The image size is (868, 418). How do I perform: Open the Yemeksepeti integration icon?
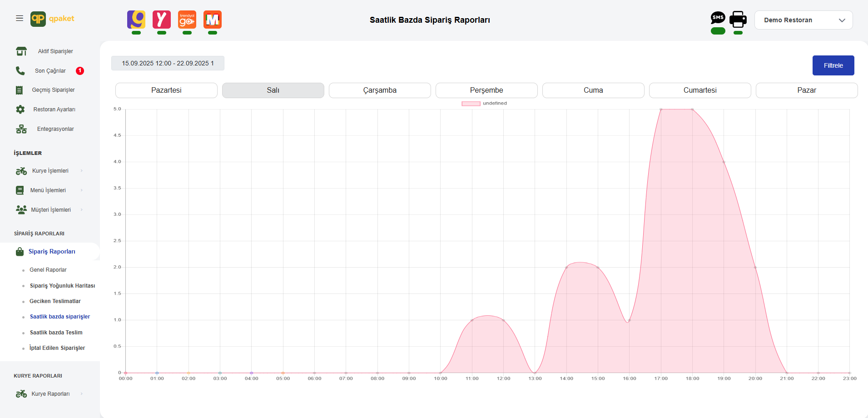[162, 20]
